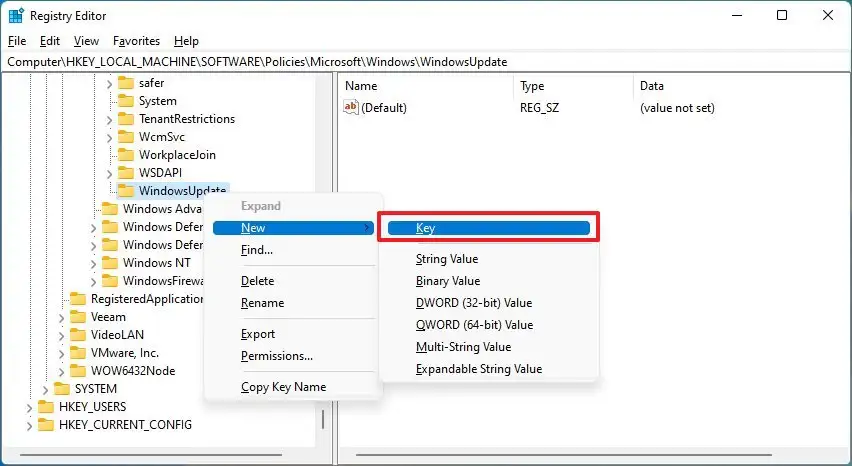Click the Registry Editor app icon in title bar

point(17,16)
